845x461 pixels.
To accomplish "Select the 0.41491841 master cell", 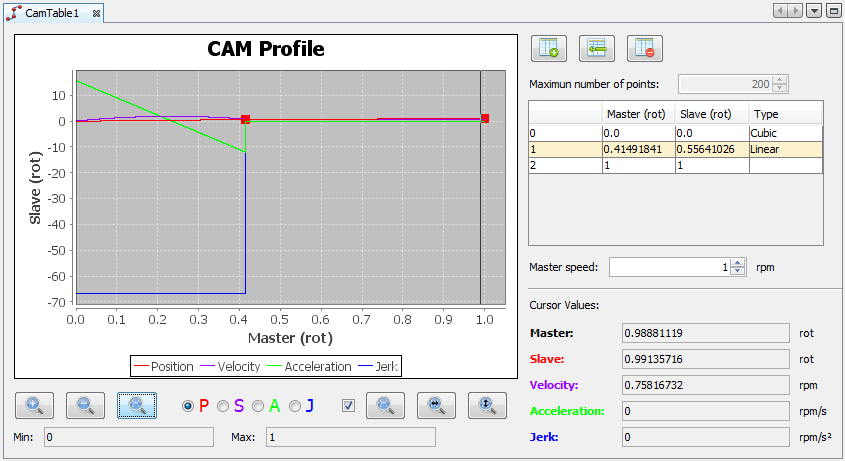I will pos(639,149).
